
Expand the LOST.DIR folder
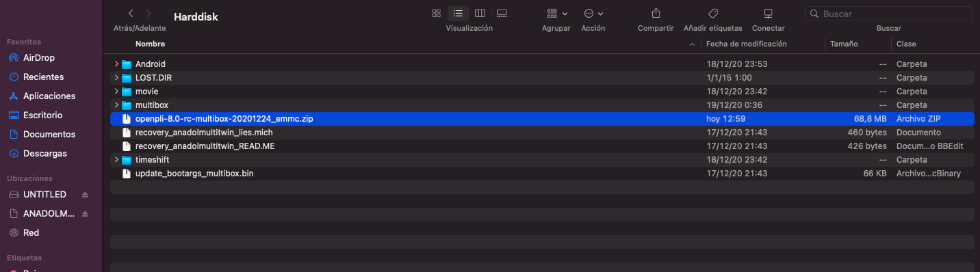(x=116, y=77)
